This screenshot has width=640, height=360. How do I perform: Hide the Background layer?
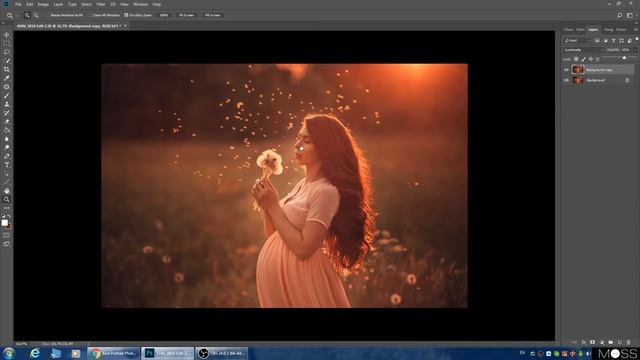(566, 80)
